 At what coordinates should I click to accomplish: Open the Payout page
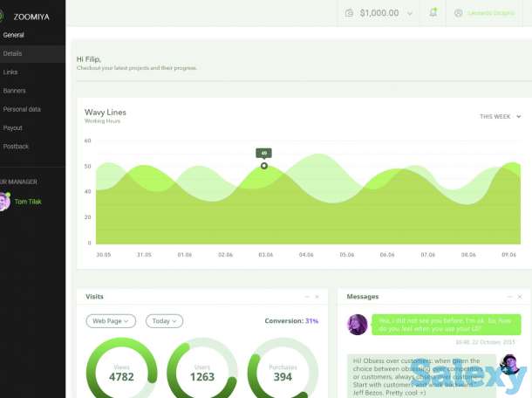tap(12, 128)
